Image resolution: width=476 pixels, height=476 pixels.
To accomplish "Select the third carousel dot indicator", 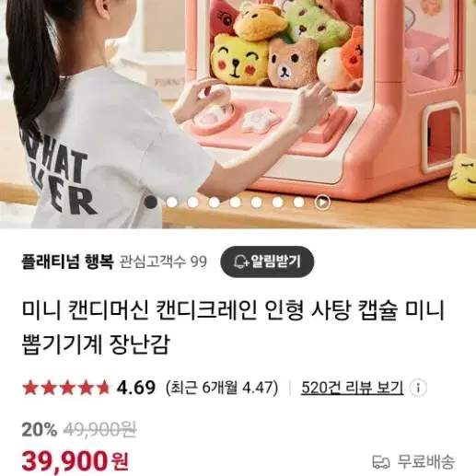I will coord(193,203).
